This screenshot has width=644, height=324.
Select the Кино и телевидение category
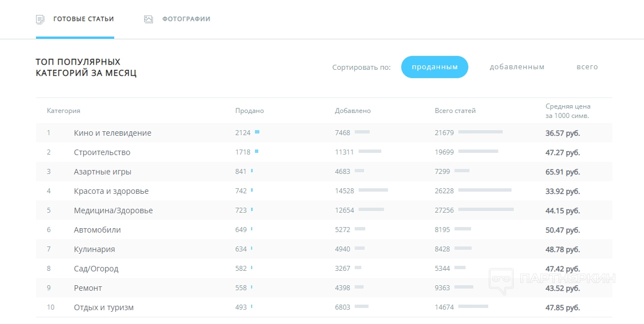tap(113, 133)
